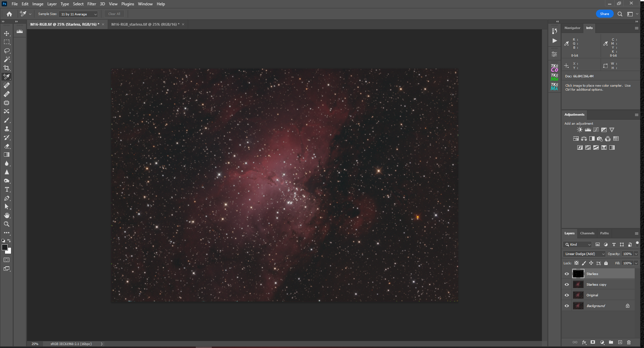Open the Filter menu
The height and width of the screenshot is (348, 644).
[91, 4]
